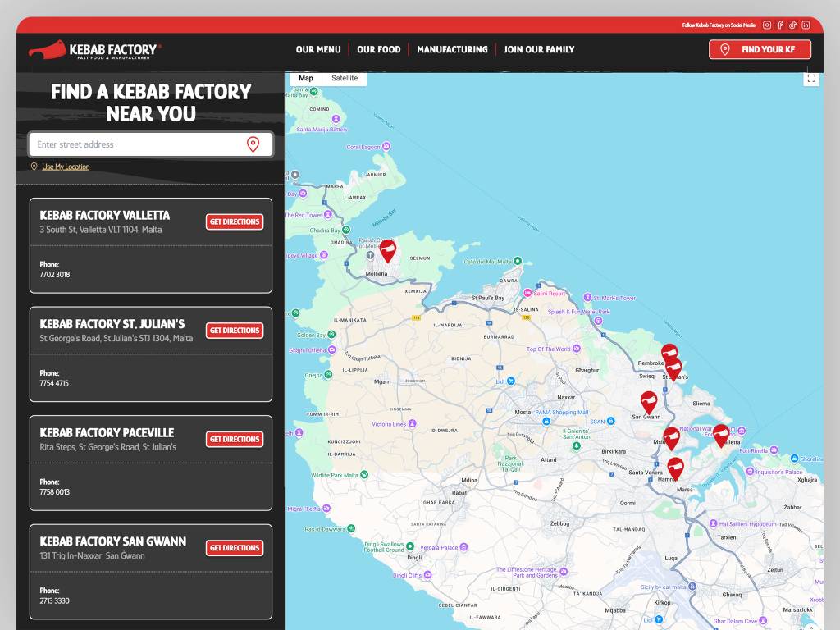Click the Find Your KF button
The image size is (840, 630).
tap(760, 49)
